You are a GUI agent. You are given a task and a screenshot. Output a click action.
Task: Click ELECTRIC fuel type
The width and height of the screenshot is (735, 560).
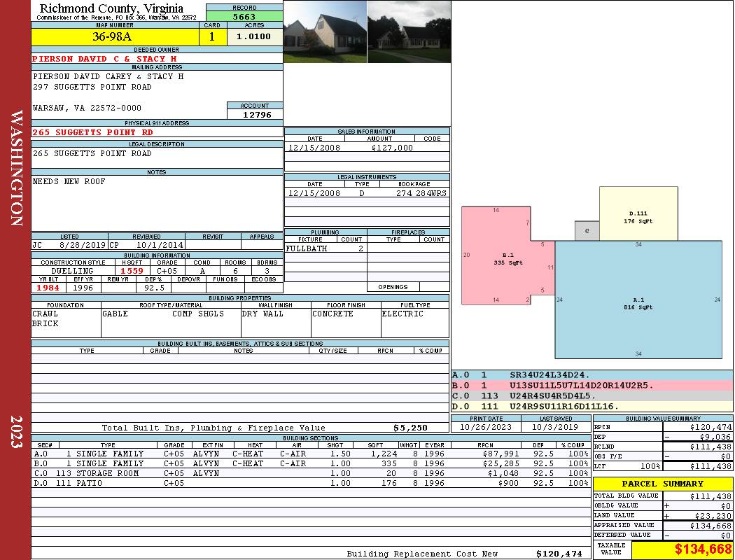(x=402, y=314)
